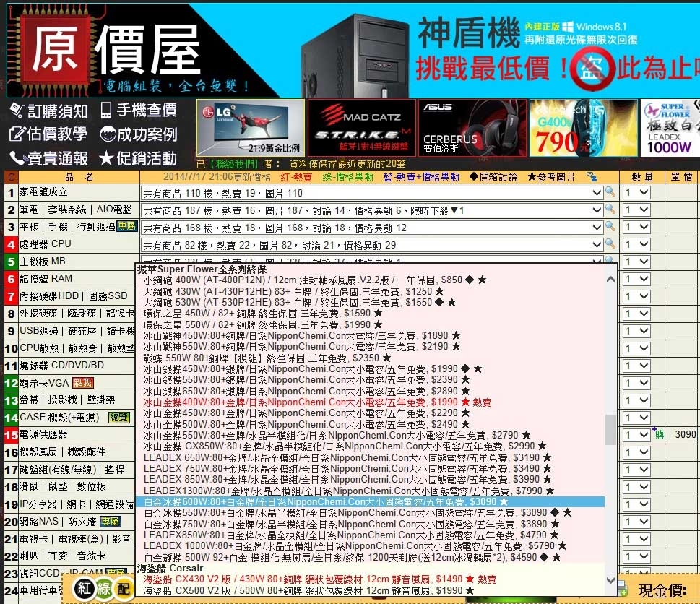Screen dimensions: 700x604
Task: Expand the 處理器 CPU product dropdown
Action: [x=597, y=245]
